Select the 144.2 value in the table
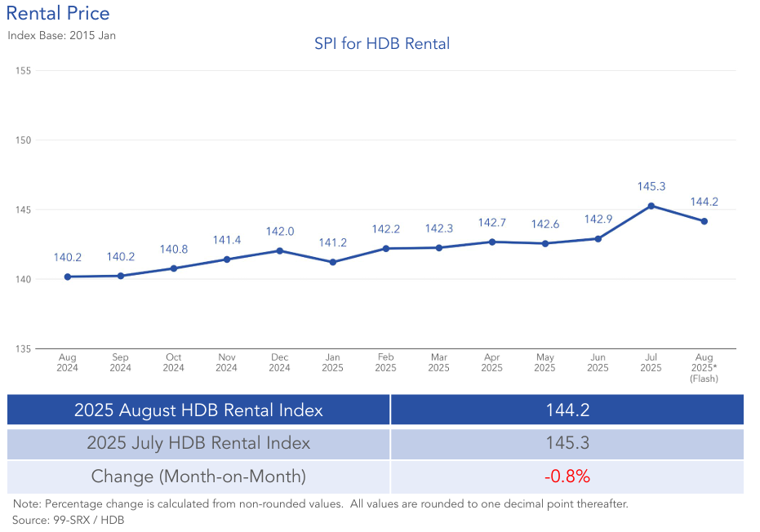 pyautogui.click(x=567, y=410)
